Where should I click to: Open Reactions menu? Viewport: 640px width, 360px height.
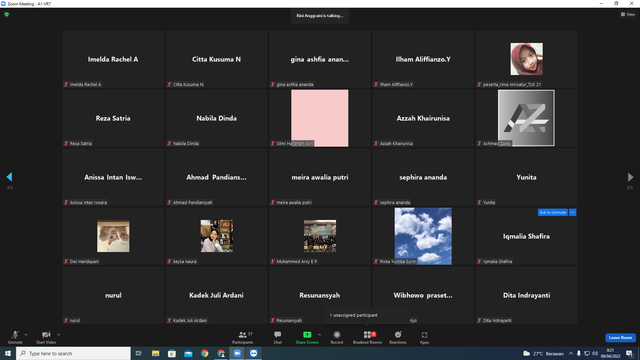click(398, 337)
